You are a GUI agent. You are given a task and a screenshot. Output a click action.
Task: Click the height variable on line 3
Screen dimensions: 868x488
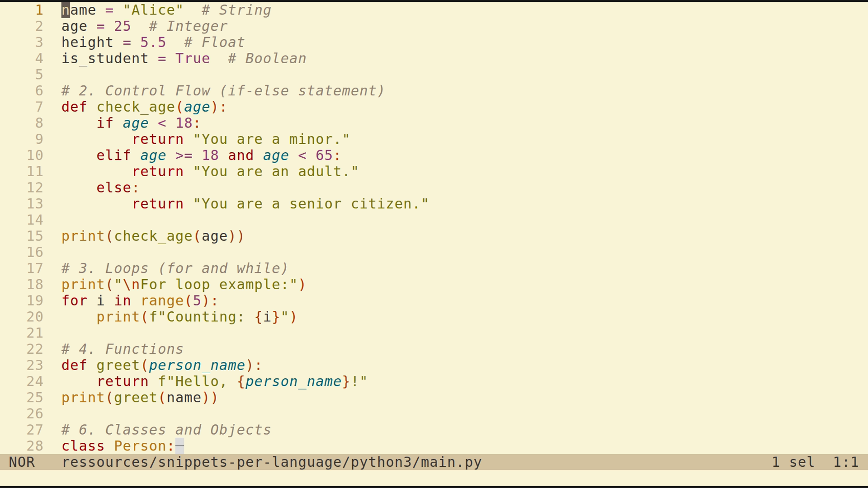point(87,42)
